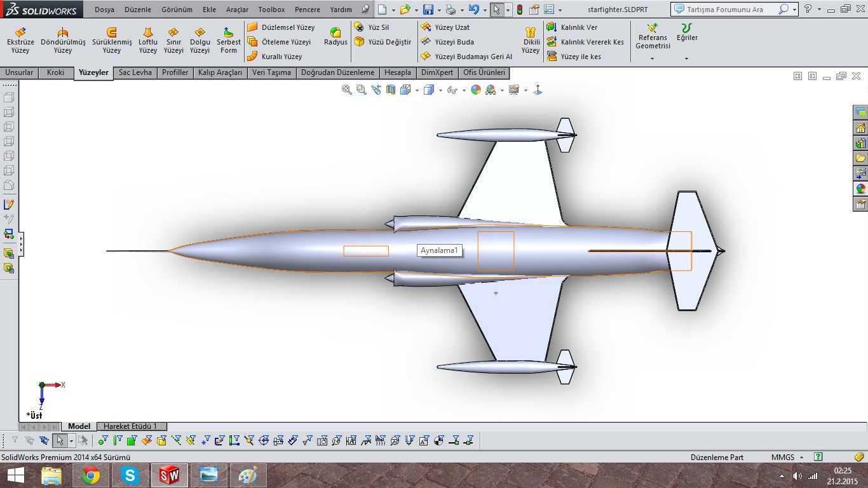Image resolution: width=868 pixels, height=488 pixels.
Task: Click Yüzey Budamayı Geri Al
Action: [x=466, y=57]
